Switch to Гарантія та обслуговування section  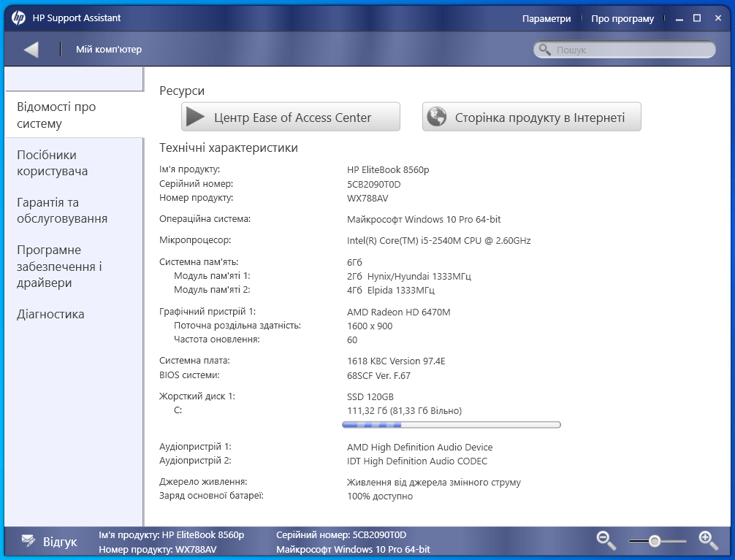coord(62,210)
